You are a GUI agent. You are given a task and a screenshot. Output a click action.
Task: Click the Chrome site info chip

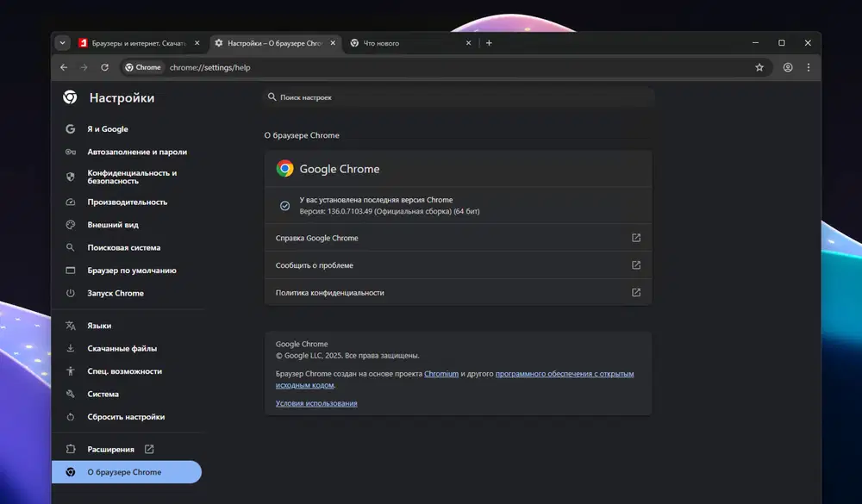click(x=143, y=67)
